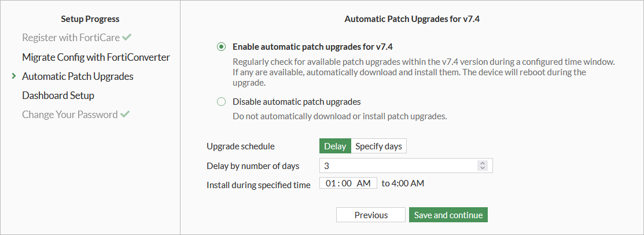Open the Dashboard Setup step
The width and height of the screenshot is (644, 235).
(58, 96)
